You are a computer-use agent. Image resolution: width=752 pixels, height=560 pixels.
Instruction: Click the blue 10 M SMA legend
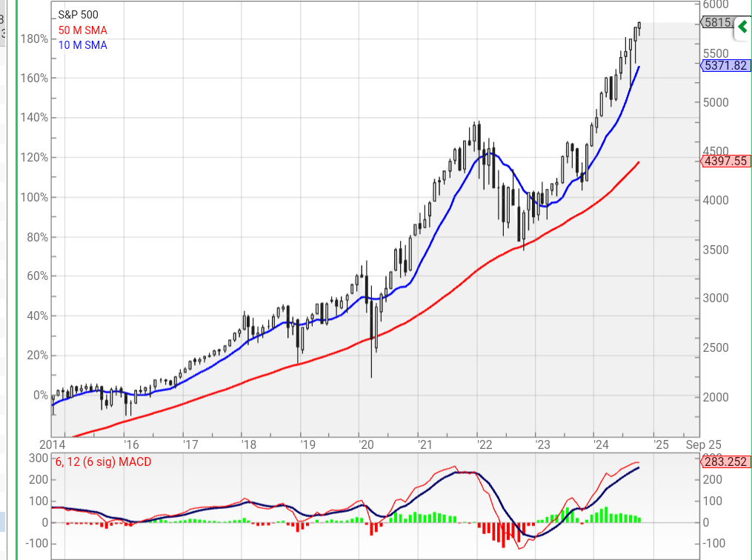click(x=82, y=45)
